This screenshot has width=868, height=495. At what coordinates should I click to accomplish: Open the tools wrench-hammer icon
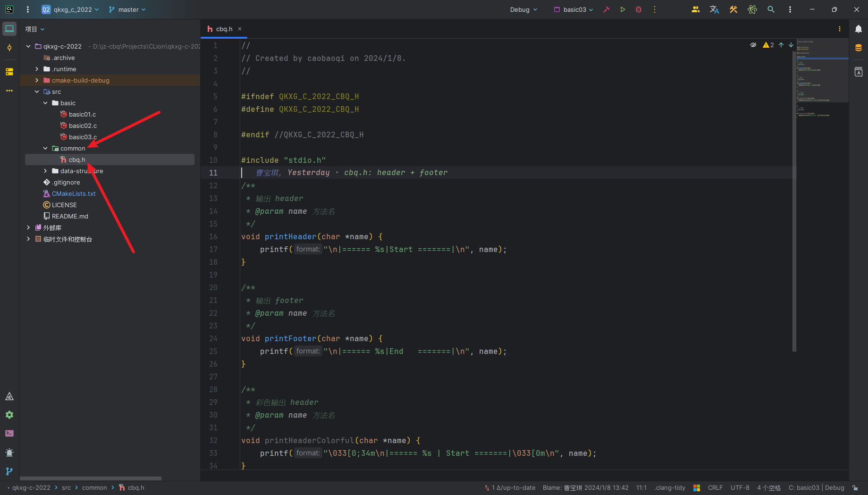tap(733, 9)
